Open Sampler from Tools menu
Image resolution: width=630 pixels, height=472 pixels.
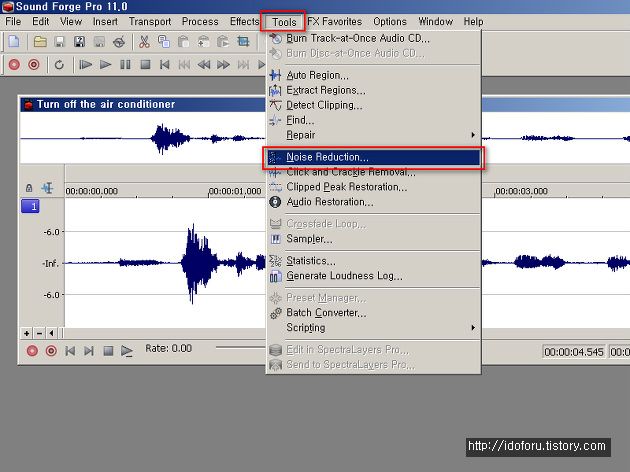pyautogui.click(x=374, y=239)
